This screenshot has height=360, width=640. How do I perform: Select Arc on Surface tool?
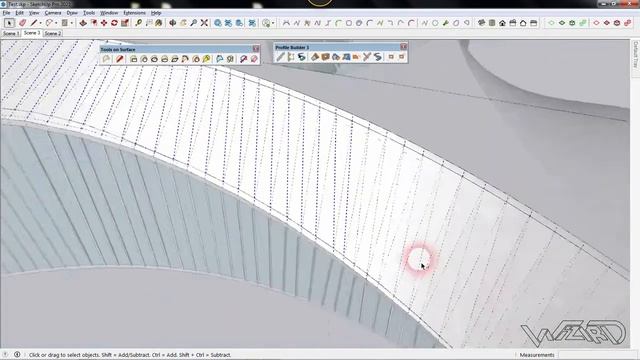coord(185,59)
